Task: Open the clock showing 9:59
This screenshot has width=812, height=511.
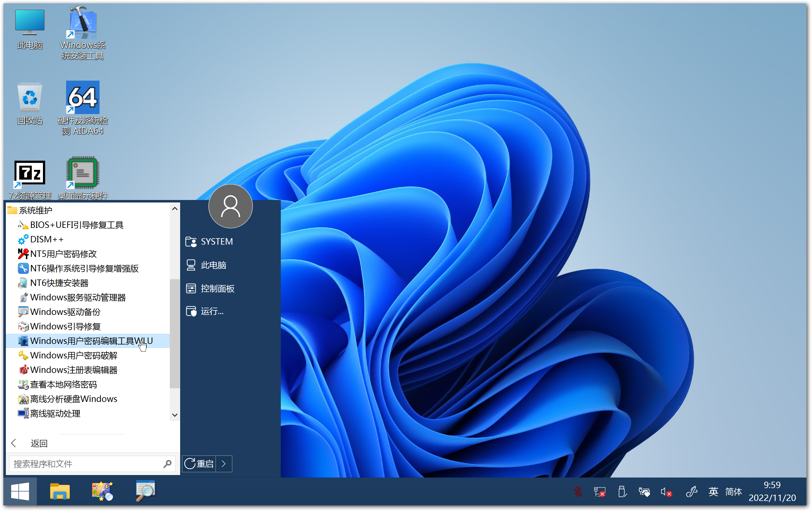Action: click(x=772, y=491)
